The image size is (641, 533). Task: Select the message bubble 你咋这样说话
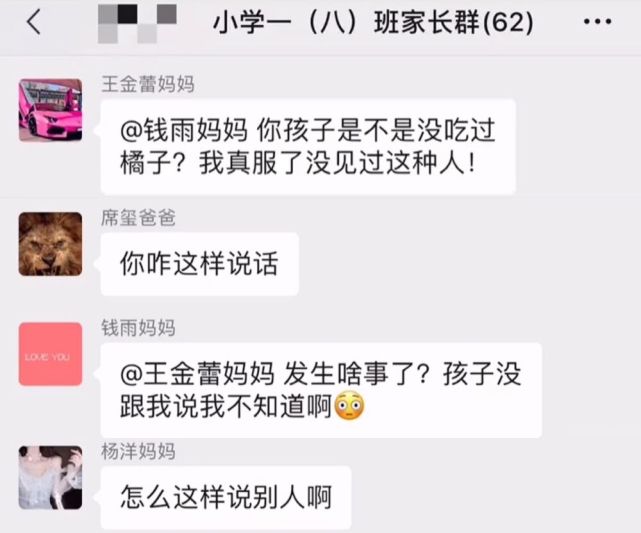point(199,264)
